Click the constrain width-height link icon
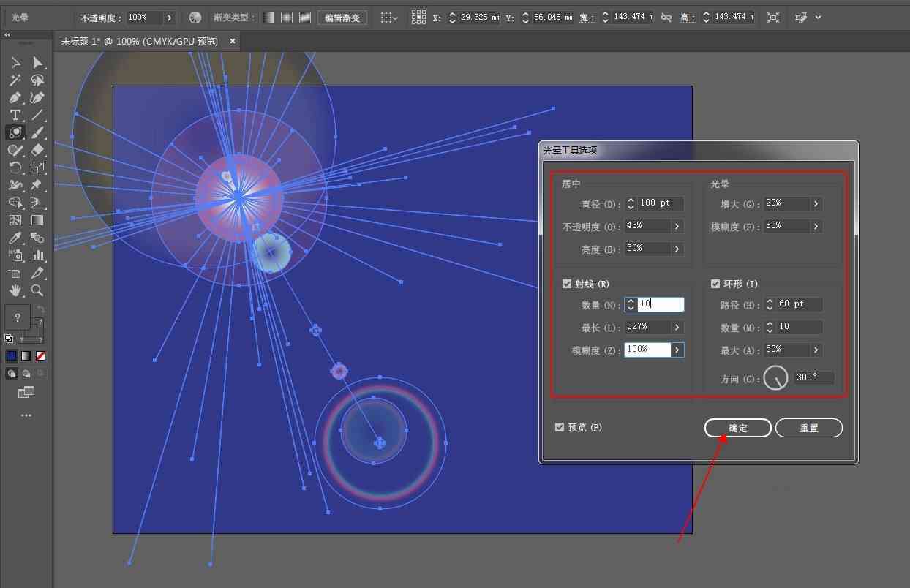The image size is (910, 588). pyautogui.click(x=666, y=17)
